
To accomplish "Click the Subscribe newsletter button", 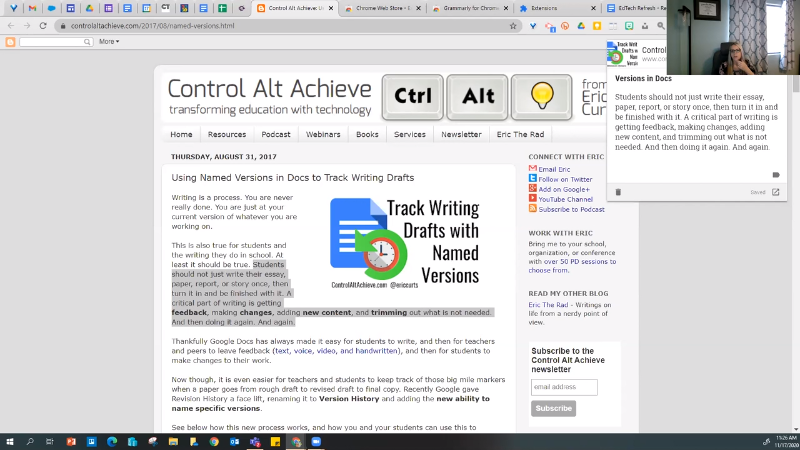I will click(554, 408).
